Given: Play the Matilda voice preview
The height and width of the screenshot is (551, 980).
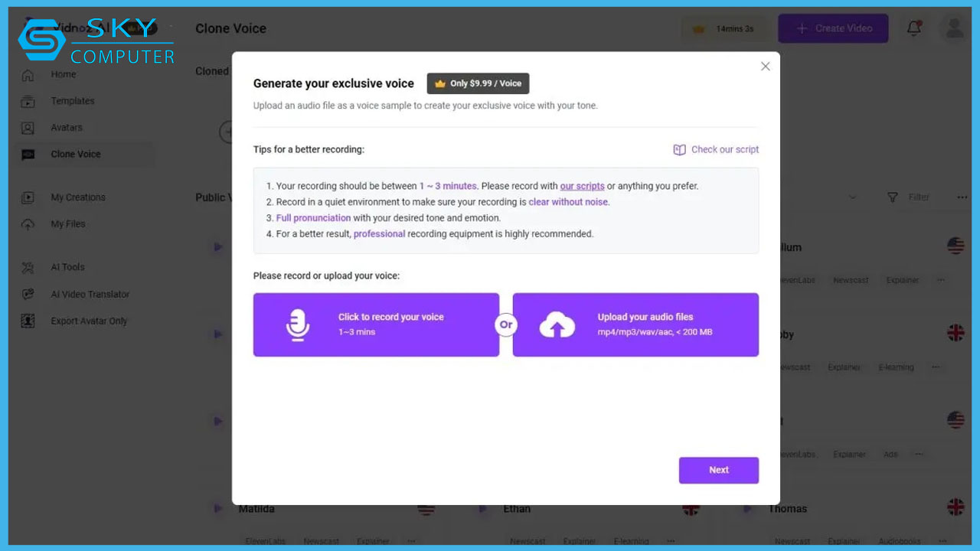Looking at the screenshot, I should [x=218, y=508].
